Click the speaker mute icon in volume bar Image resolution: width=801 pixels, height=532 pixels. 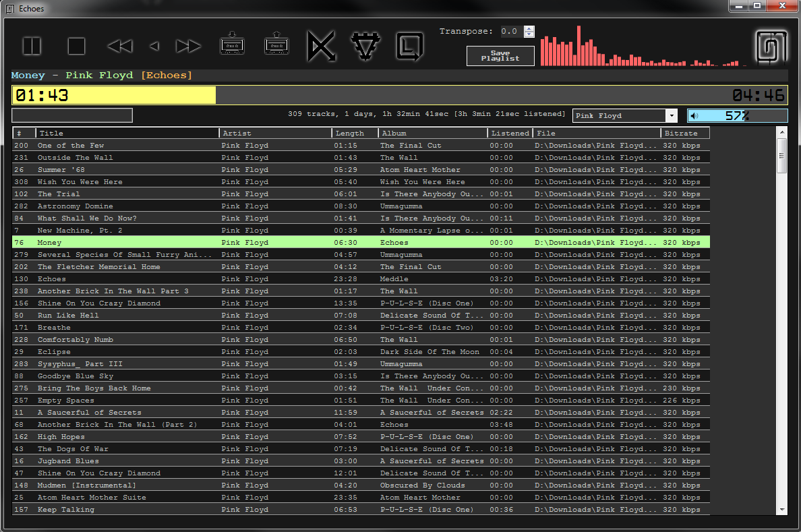pyautogui.click(x=694, y=116)
